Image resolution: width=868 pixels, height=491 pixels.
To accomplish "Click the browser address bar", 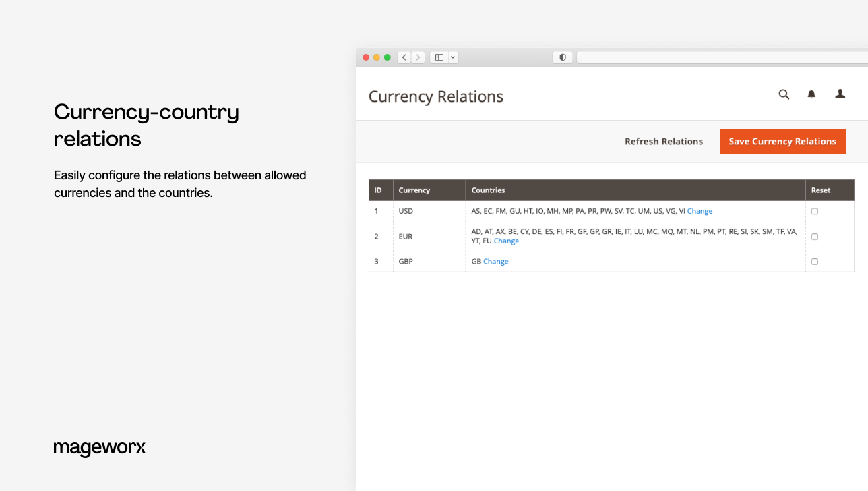I will pyautogui.click(x=721, y=57).
